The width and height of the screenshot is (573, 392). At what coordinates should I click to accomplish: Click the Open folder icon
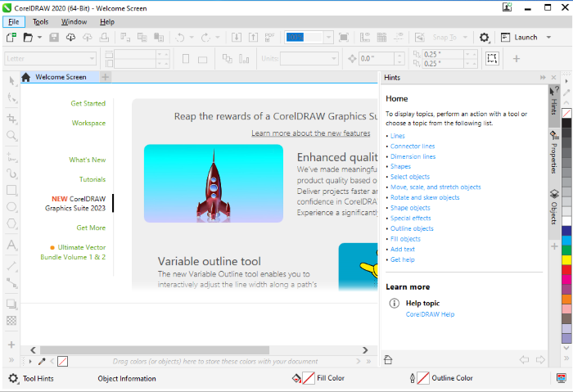pos(28,38)
